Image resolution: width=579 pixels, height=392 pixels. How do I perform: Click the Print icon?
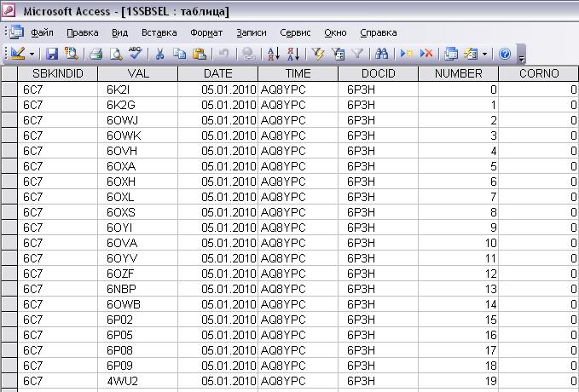click(x=96, y=54)
